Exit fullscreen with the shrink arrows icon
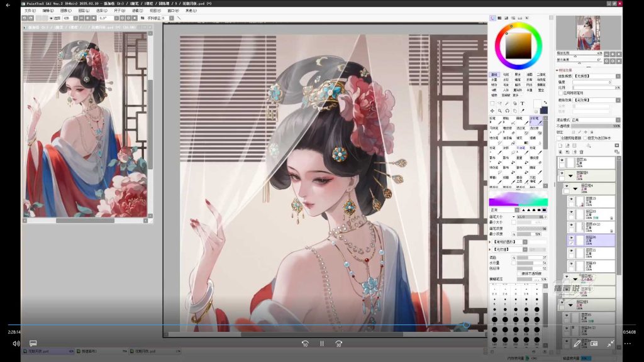Image resolution: width=644 pixels, height=362 pixels. pos(611,344)
